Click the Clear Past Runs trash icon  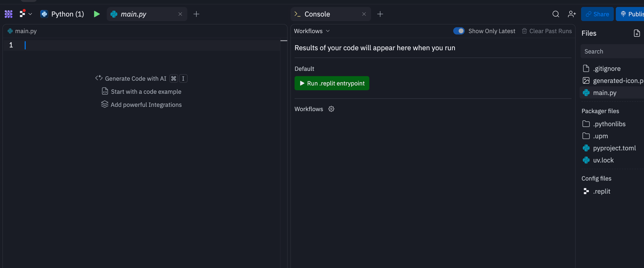[524, 31]
